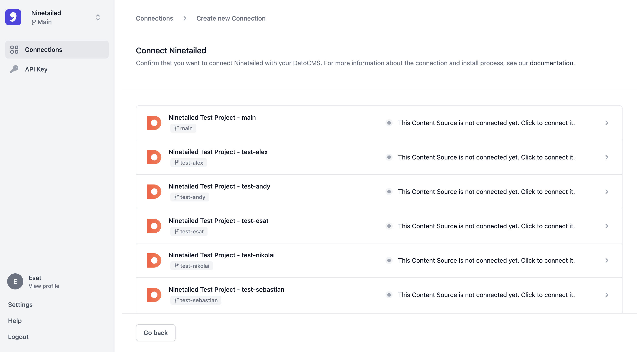Open View profile link
The height and width of the screenshot is (352, 644).
(44, 286)
